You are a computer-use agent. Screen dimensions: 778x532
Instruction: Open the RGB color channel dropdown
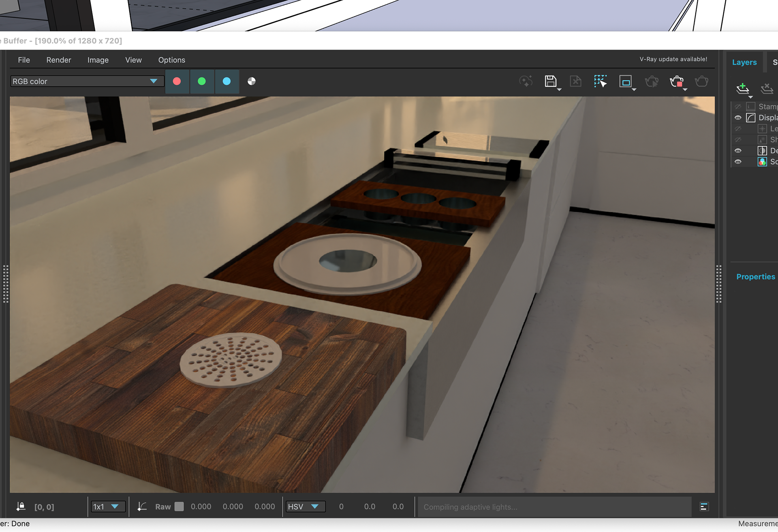[x=87, y=81]
